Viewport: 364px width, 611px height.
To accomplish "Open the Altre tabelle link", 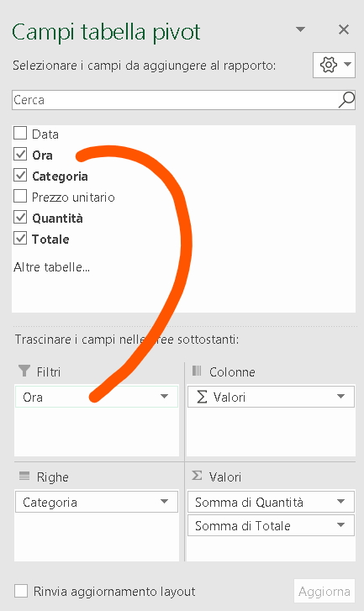I will pos(51,267).
